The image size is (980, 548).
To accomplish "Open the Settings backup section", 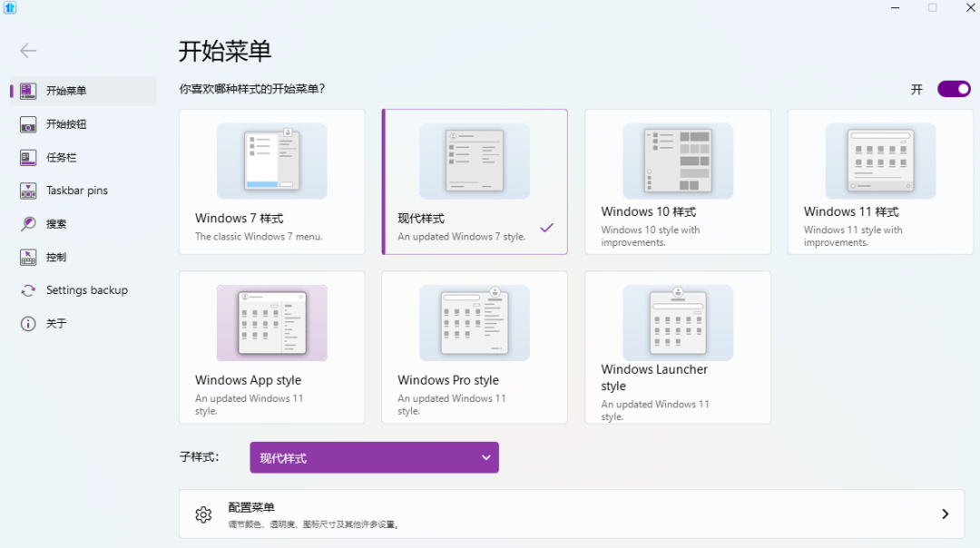I will [83, 290].
